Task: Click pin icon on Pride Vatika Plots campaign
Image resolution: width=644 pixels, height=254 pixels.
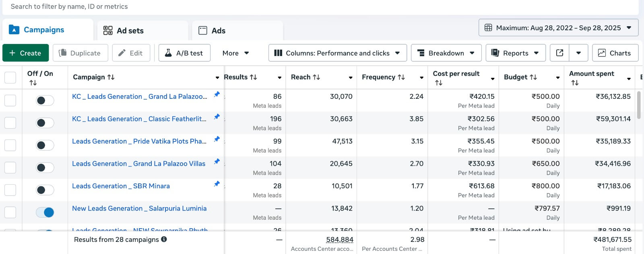Action: [x=217, y=139]
